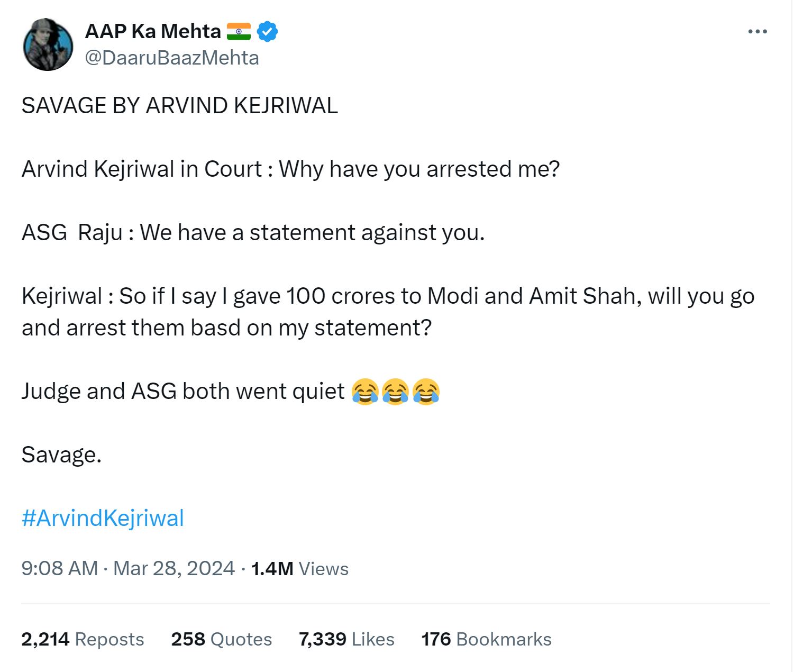Show the 2,214 Reposts list
Viewport: 794px width, 672px height.
pyautogui.click(x=83, y=639)
